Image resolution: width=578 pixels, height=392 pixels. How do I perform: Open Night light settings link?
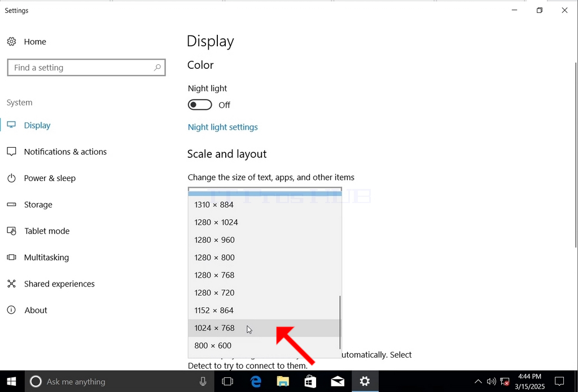[x=222, y=127]
